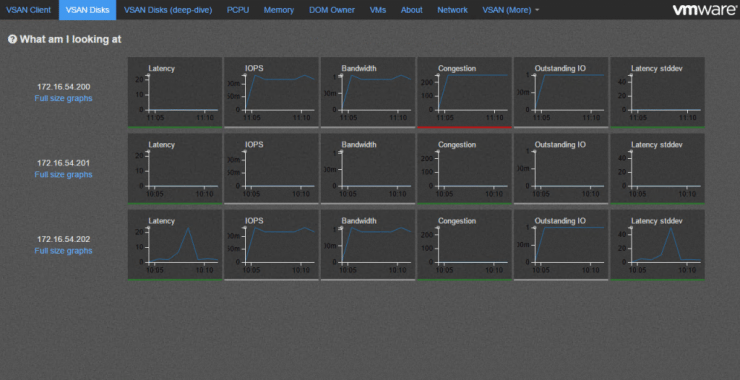Switch to the VSAN Client tab
Image resolution: width=740 pixels, height=380 pixels.
(28, 10)
